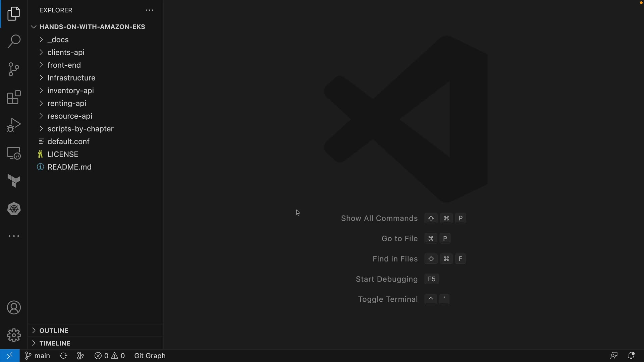
Task: Expand the _docs folder
Action: click(58, 40)
